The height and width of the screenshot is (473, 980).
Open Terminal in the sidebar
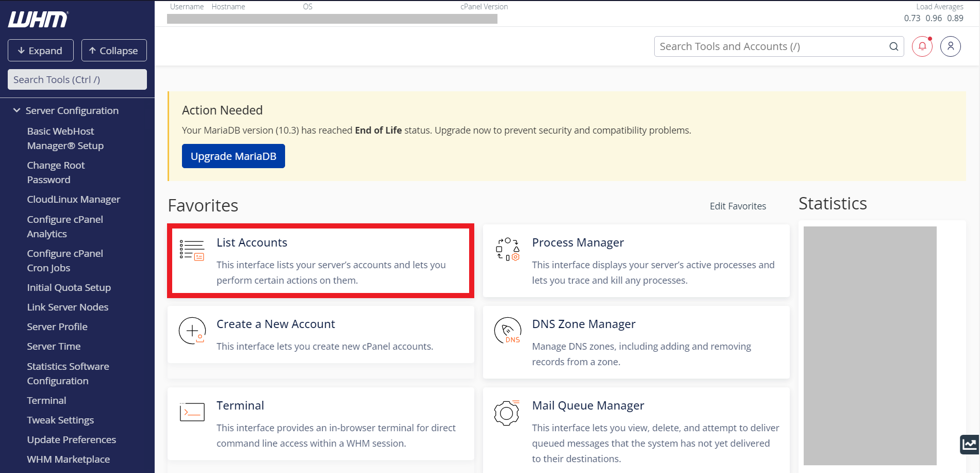click(x=46, y=400)
